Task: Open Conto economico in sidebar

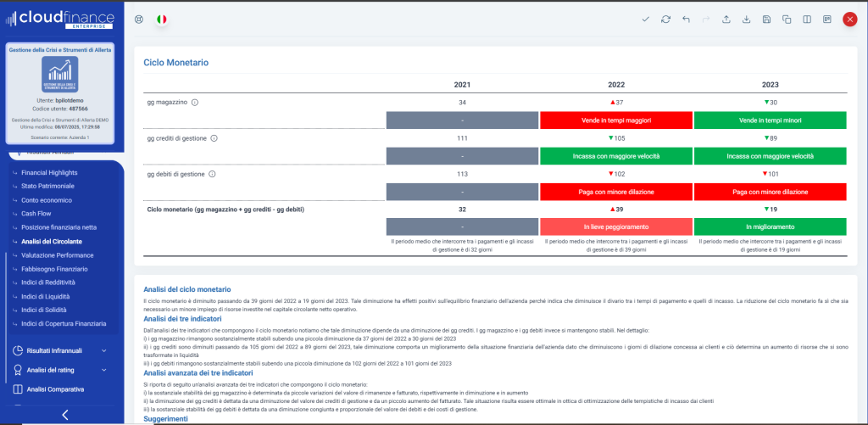Action: pos(47,200)
